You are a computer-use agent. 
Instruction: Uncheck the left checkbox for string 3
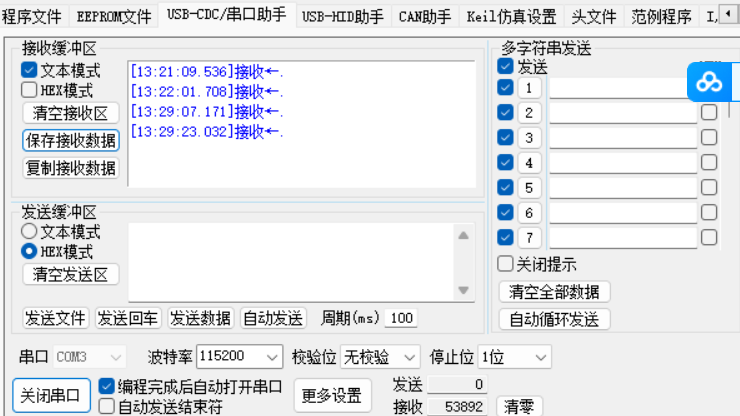point(505,137)
